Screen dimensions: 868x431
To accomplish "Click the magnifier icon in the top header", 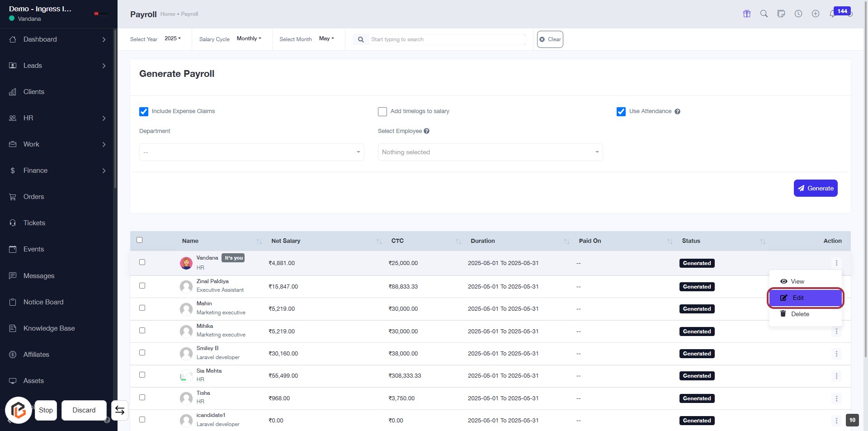I will (764, 14).
